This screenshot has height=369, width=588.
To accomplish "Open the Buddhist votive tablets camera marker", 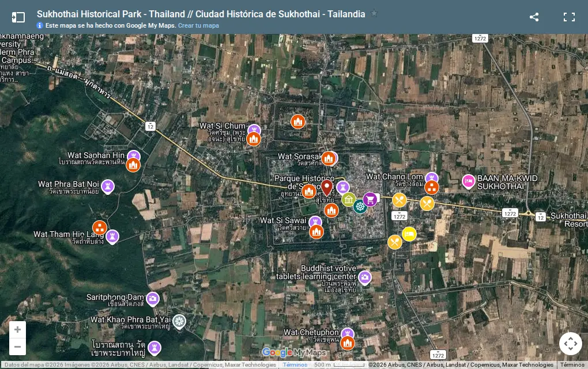I will [x=364, y=278].
